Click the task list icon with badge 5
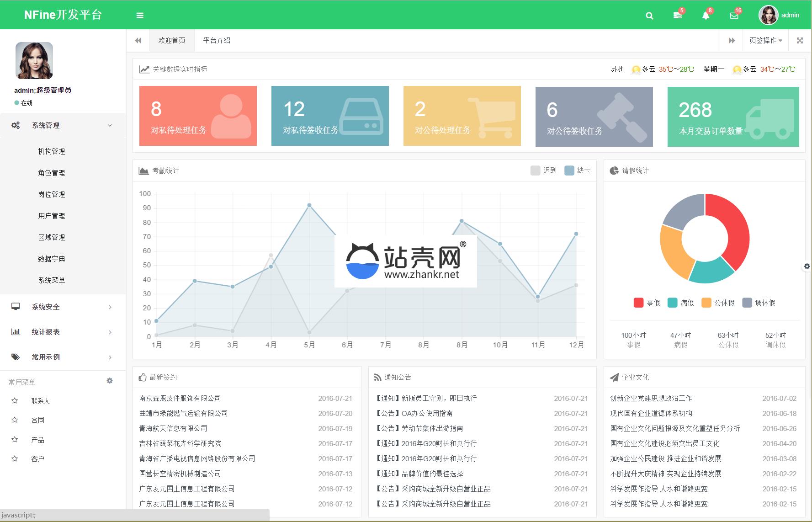Viewport: 812px width, 522px height. pos(677,16)
